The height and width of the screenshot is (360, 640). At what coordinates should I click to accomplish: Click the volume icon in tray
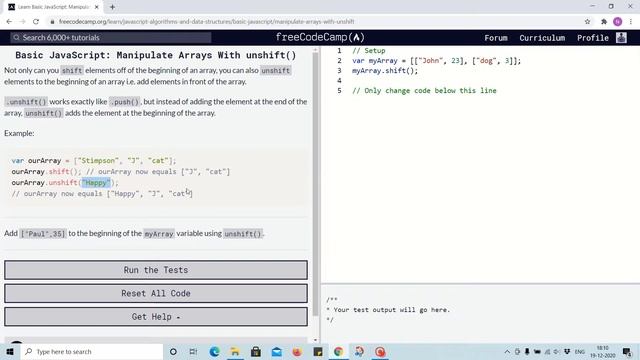pyautogui.click(x=557, y=351)
